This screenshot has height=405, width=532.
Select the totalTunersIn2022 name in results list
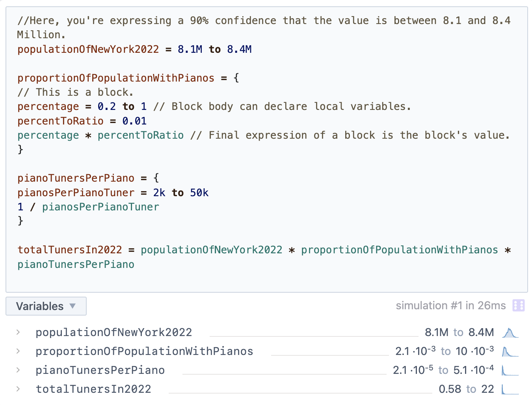pyautogui.click(x=93, y=389)
